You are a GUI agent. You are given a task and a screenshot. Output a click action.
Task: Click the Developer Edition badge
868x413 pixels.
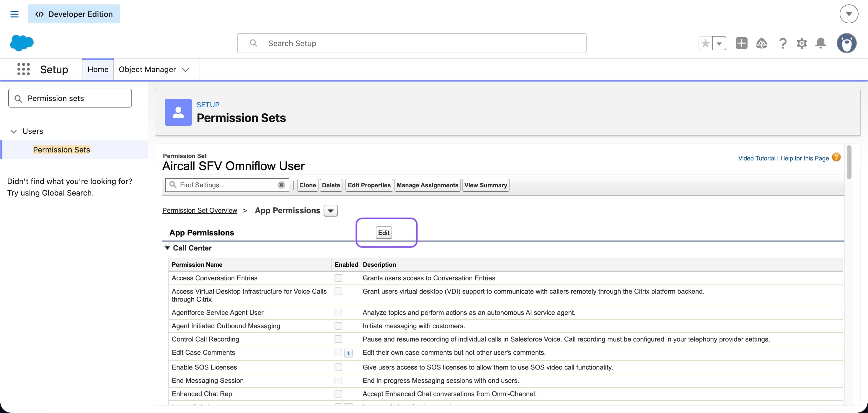click(74, 14)
